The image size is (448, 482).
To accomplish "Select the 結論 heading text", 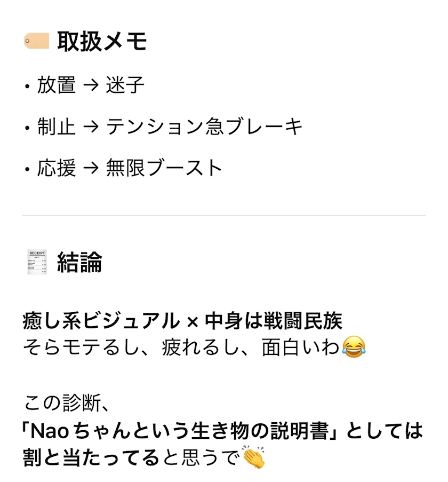I will pyautogui.click(x=79, y=263).
